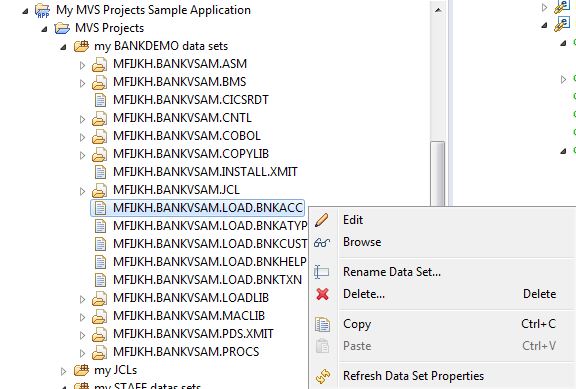This screenshot has height=389, width=576.
Task: Expand the my JCLs project node
Action: [63, 371]
